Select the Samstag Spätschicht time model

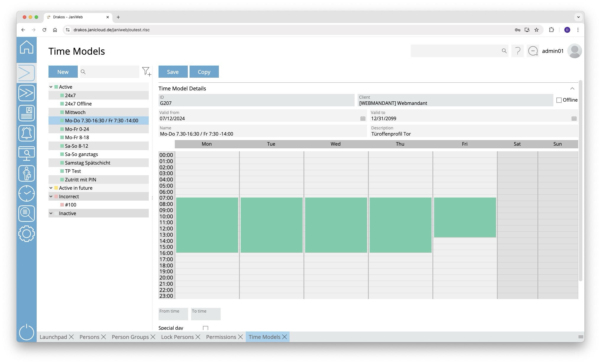[x=88, y=163]
